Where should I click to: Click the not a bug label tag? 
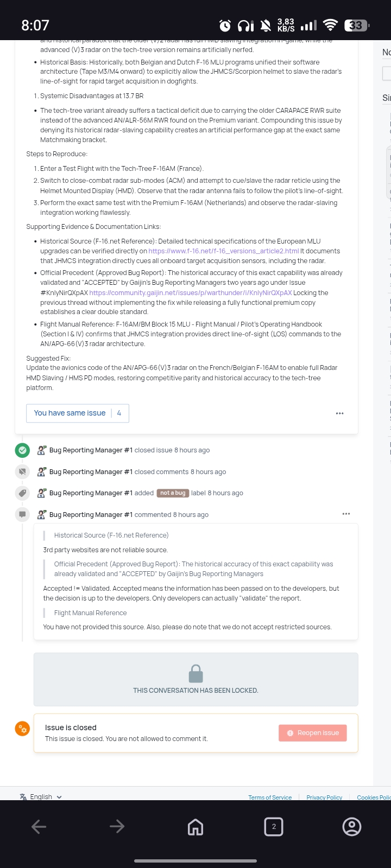coord(173,493)
